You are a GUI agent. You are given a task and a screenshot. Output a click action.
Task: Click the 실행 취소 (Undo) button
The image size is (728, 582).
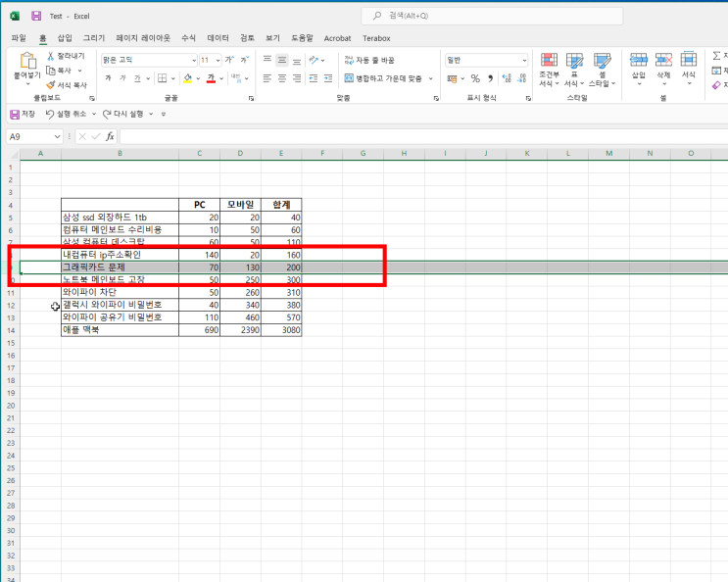(66, 114)
